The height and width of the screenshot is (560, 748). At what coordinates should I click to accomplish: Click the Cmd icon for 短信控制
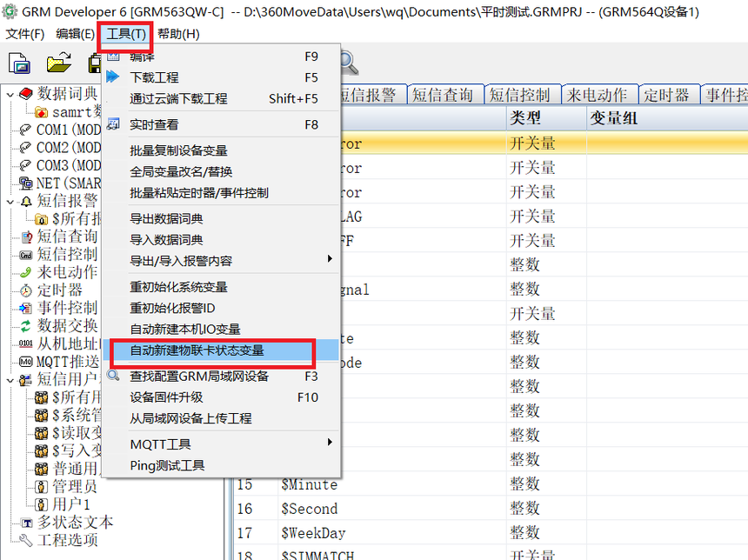tap(26, 255)
